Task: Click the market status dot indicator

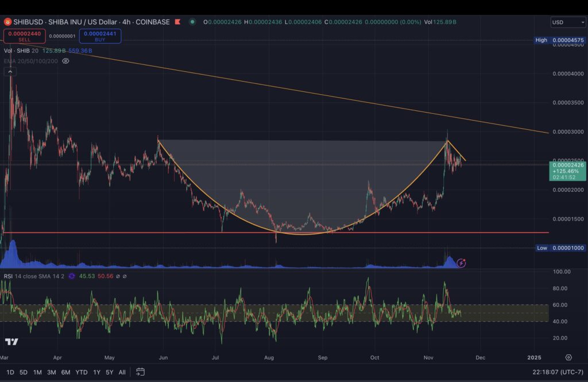Action: (x=192, y=21)
